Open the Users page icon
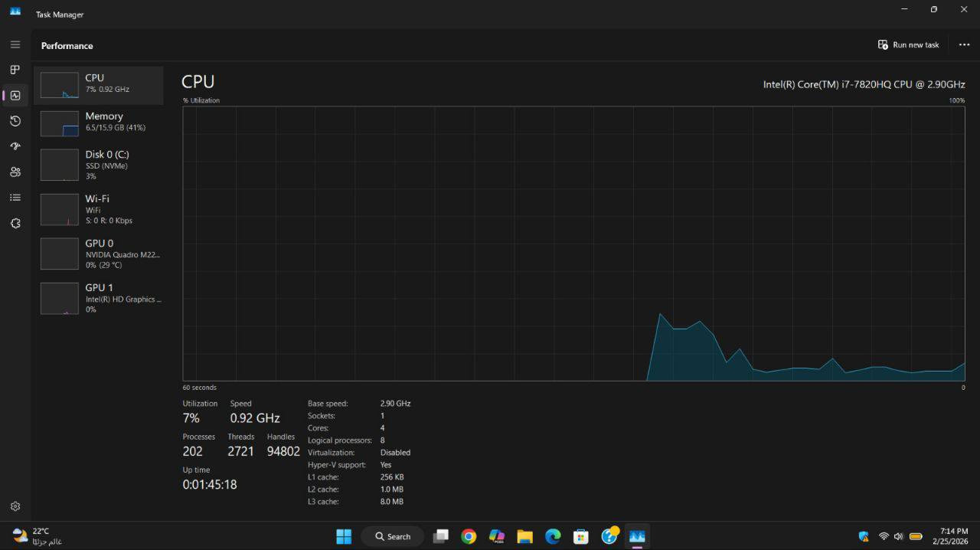 (15, 172)
